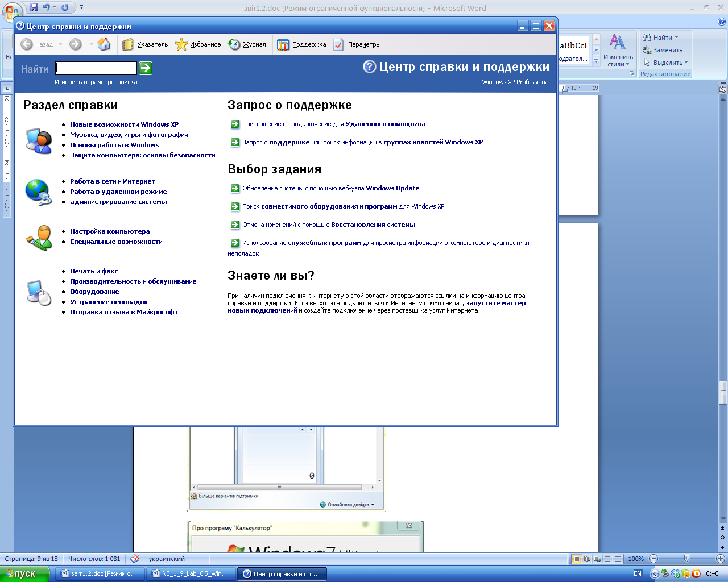Zoom in with Word plus button
Viewport: 728px width, 582px height.
click(x=721, y=559)
